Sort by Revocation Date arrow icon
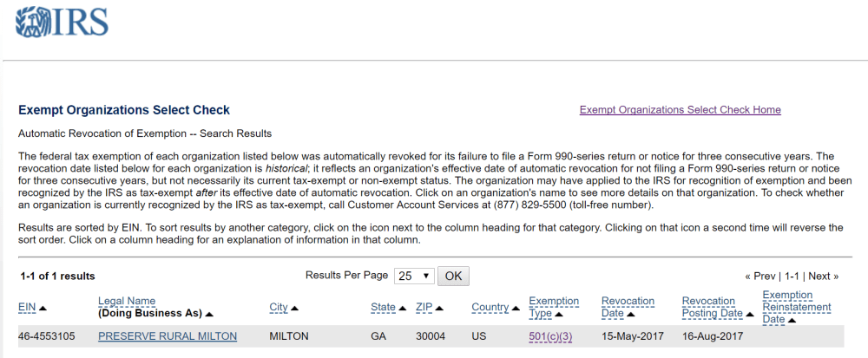 pyautogui.click(x=632, y=315)
